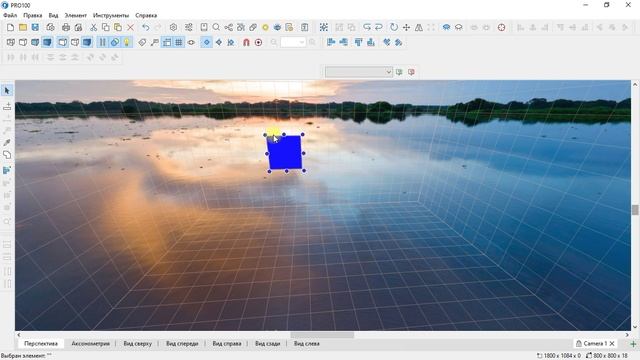Click the yellow circle material icon
640x360 pixels.
(265, 27)
